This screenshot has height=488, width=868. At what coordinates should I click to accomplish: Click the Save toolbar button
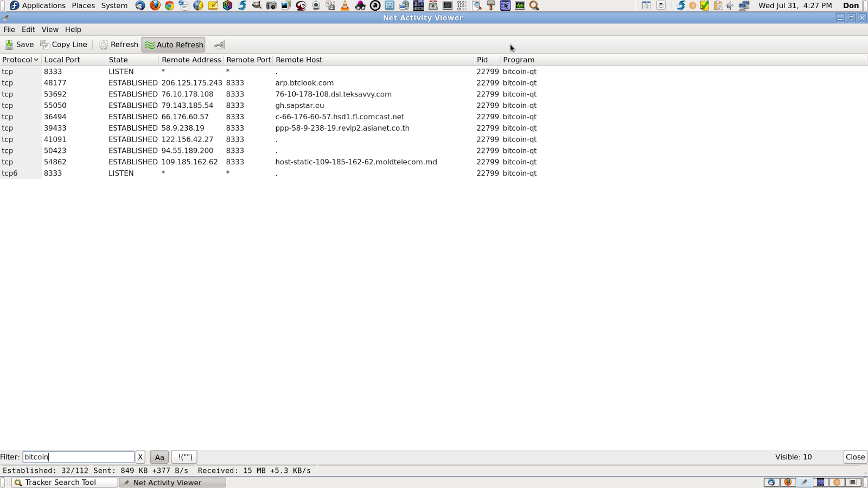point(20,44)
